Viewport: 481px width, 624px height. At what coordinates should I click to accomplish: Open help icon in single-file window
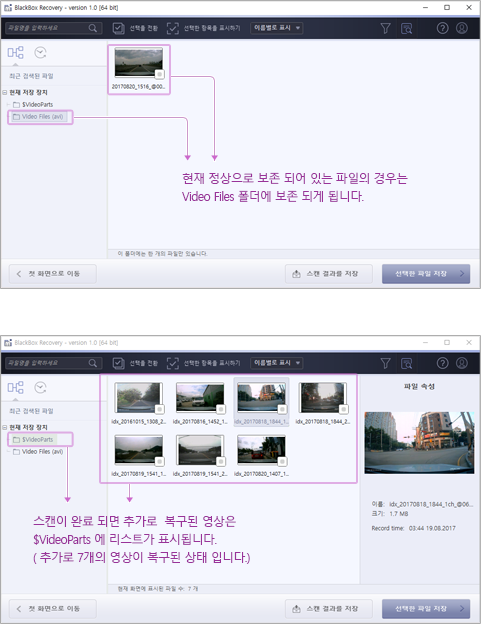[442, 28]
